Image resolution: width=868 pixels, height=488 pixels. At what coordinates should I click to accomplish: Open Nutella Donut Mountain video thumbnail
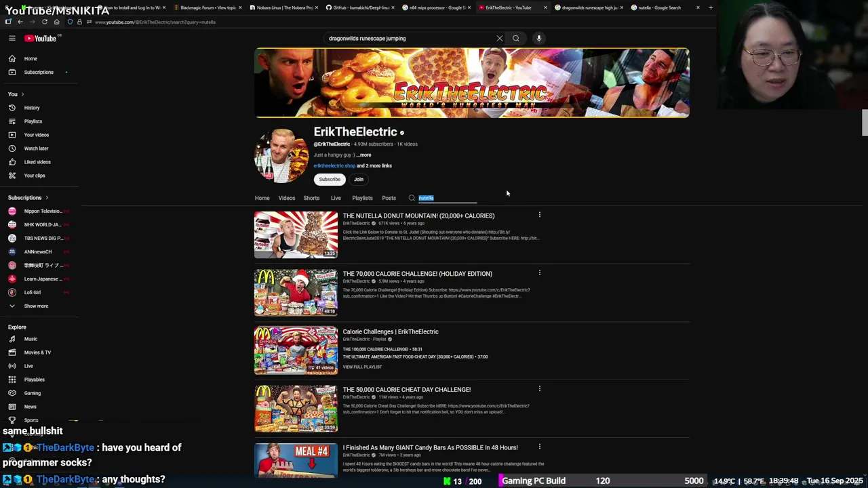click(296, 235)
